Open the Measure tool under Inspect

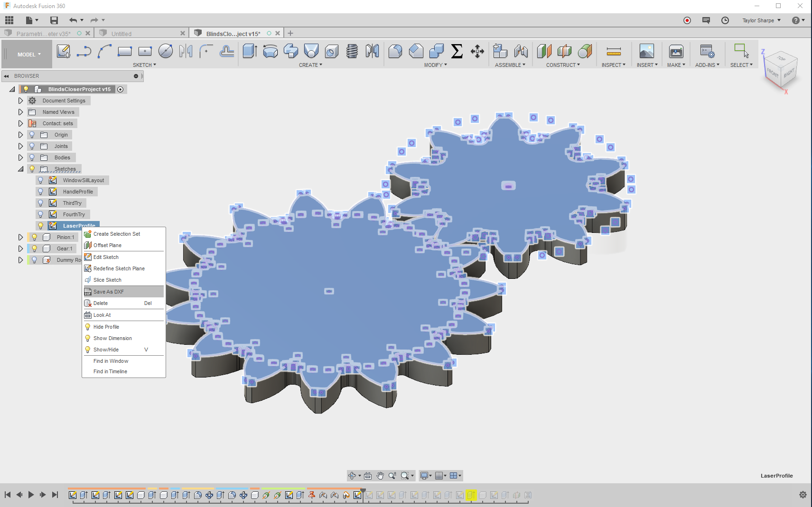point(613,51)
